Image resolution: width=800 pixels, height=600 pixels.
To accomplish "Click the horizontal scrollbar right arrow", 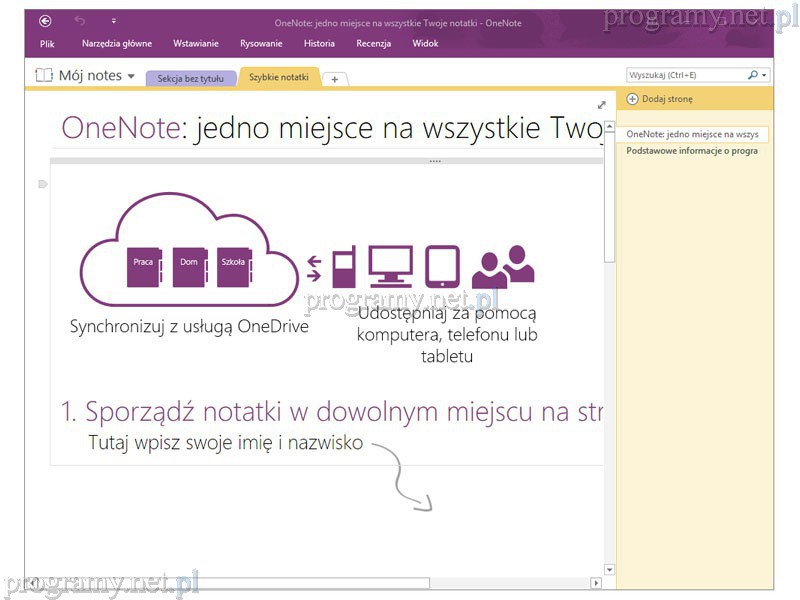I will click(x=596, y=583).
